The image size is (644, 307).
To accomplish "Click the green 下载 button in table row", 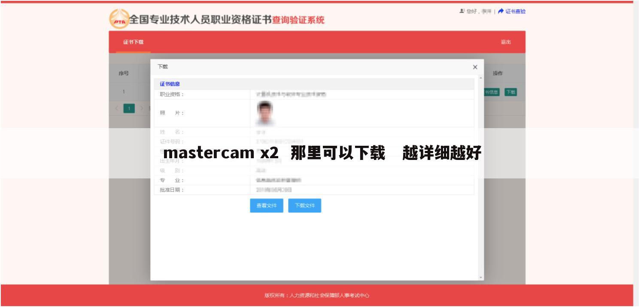I will 510,92.
